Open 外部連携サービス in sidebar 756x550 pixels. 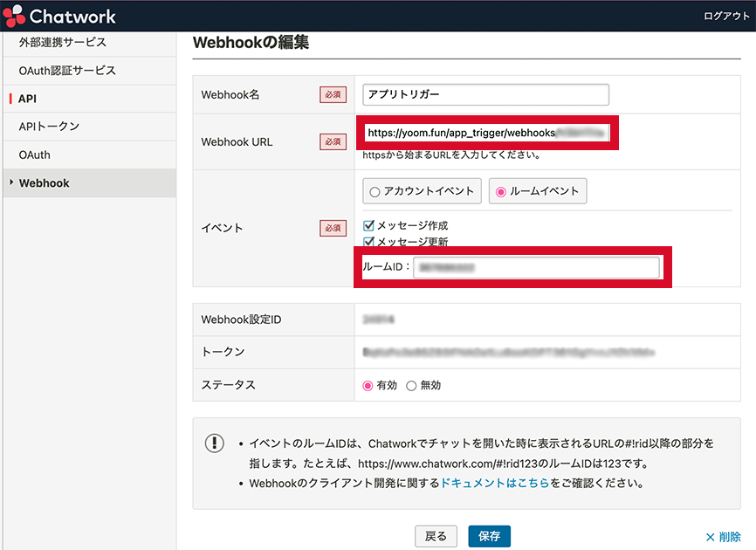tap(63, 43)
